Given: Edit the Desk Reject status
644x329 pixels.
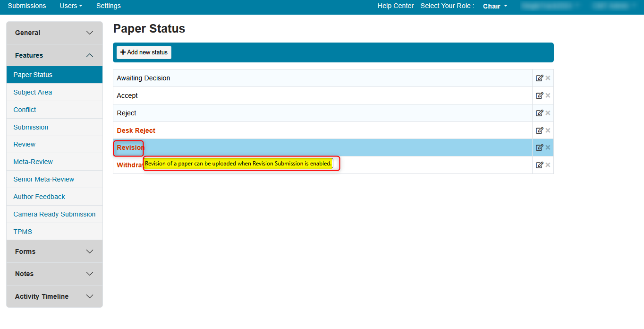Looking at the screenshot, I should 539,130.
